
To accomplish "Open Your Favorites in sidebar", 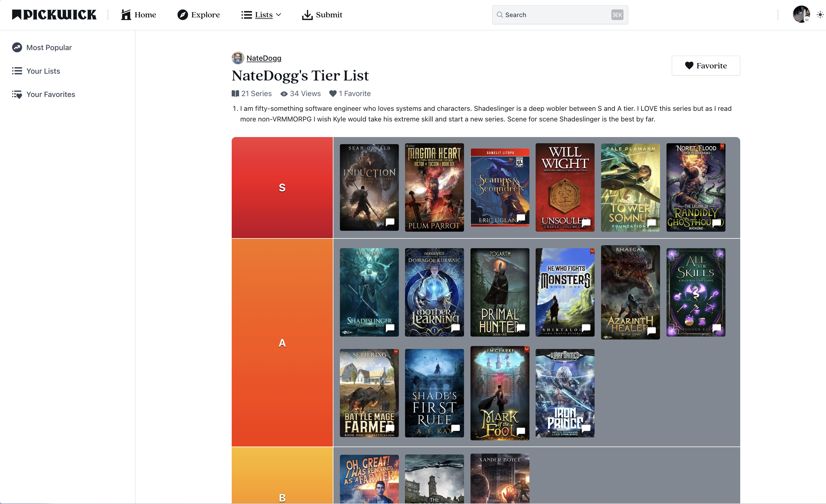I will pos(44,95).
